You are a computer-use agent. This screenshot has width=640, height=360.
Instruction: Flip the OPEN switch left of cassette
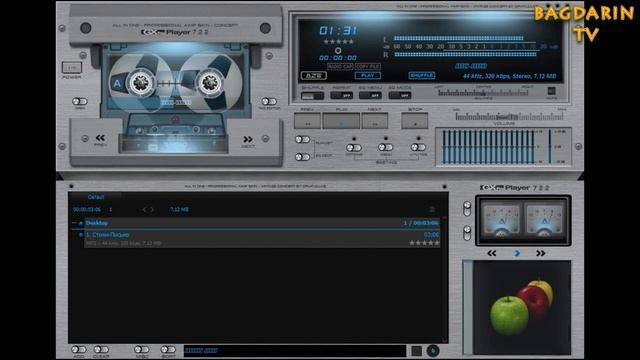80,101
